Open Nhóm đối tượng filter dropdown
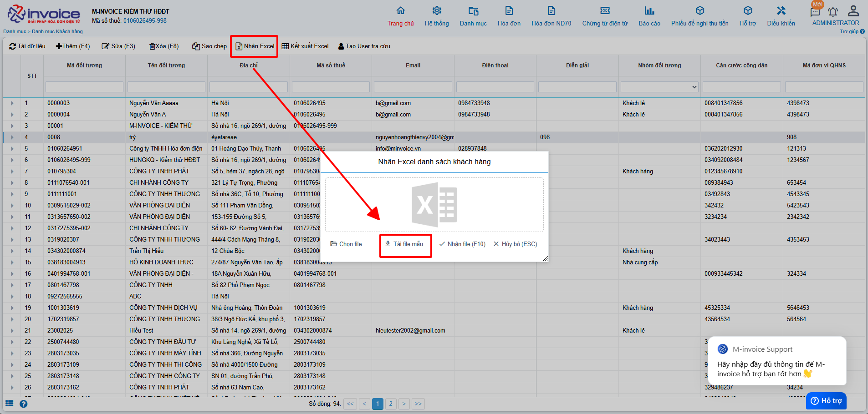The width and height of the screenshot is (868, 414). coord(659,87)
